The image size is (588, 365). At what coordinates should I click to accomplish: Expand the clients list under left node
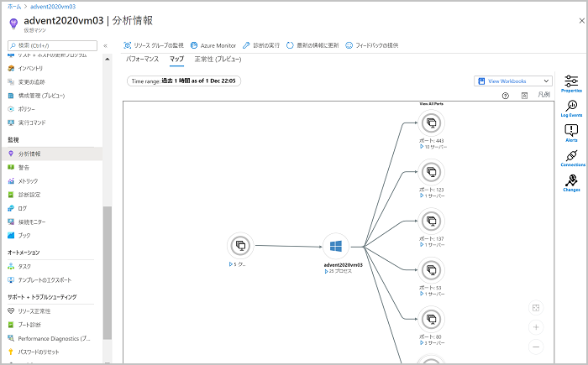[x=237, y=264]
